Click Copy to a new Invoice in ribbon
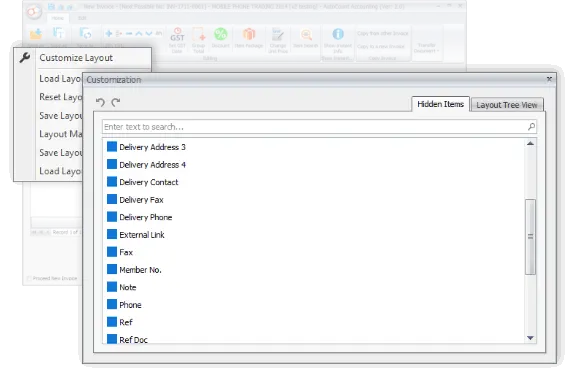 (381, 46)
